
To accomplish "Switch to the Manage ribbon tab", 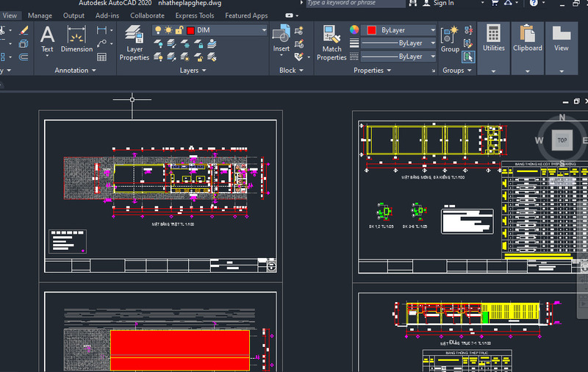I will (x=40, y=15).
